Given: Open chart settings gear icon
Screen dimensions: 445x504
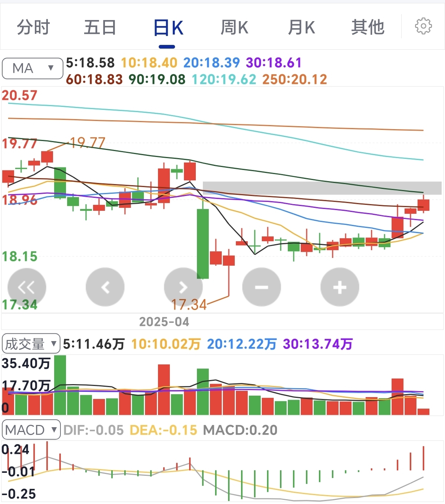Looking at the screenshot, I should (423, 26).
